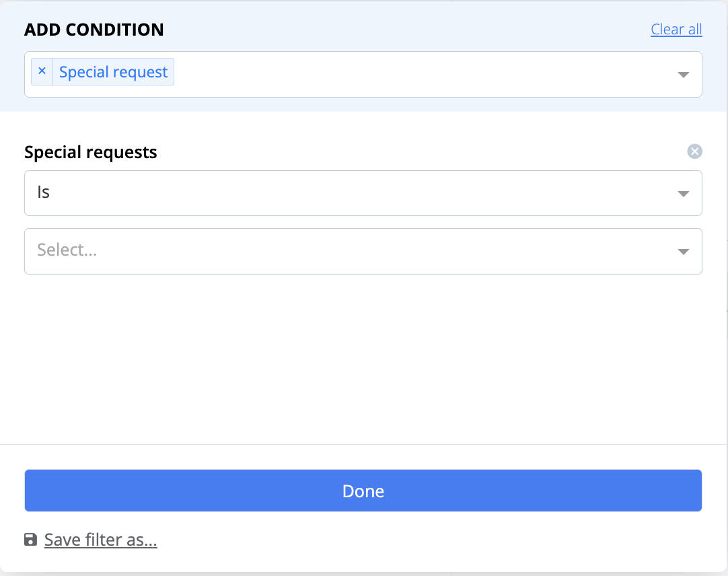Open the Add Condition dropdown arrow
The height and width of the screenshot is (576, 728).
coord(683,75)
